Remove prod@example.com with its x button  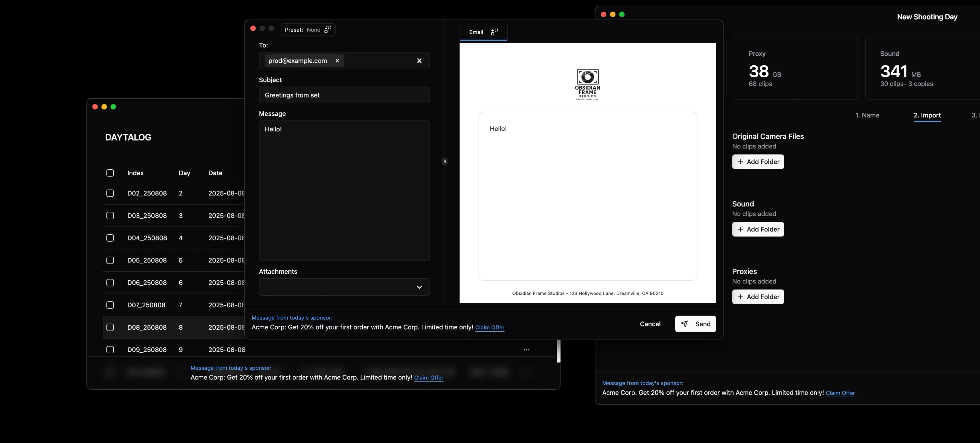[x=337, y=61]
